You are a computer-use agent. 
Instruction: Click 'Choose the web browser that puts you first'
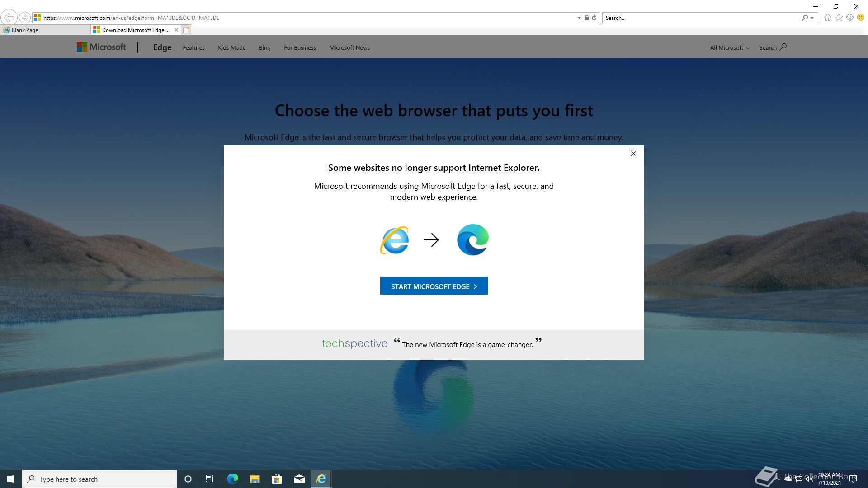click(x=434, y=111)
